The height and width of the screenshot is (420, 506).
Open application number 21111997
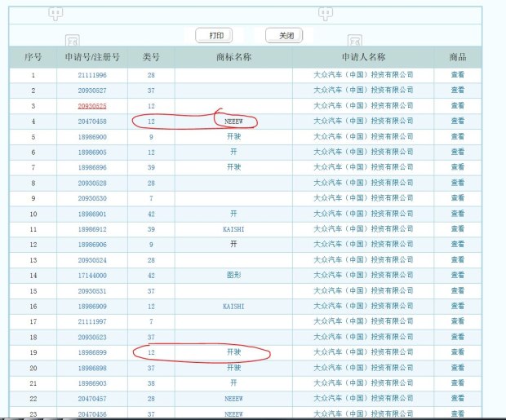click(92, 321)
